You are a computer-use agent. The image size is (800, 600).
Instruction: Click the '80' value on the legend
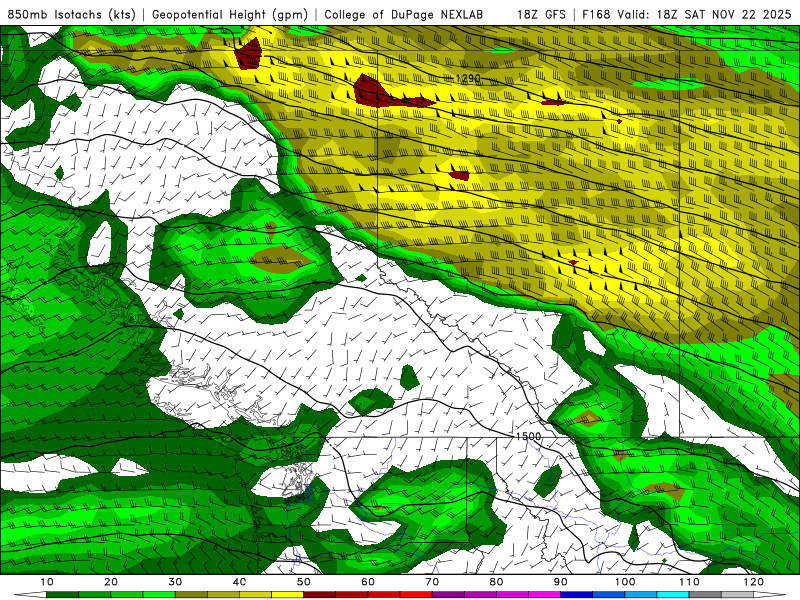tap(496, 582)
